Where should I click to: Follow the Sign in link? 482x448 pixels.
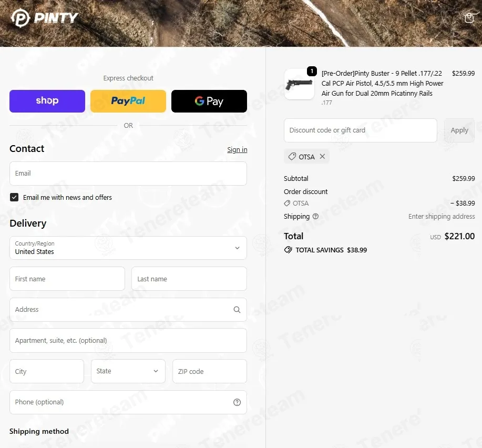[237, 150]
